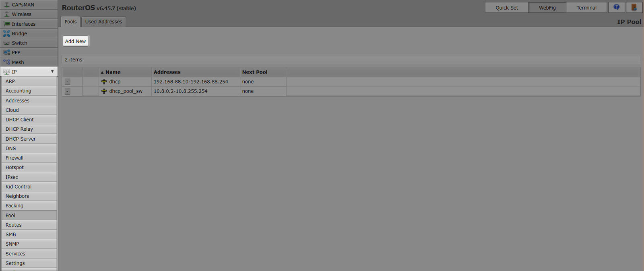The height and width of the screenshot is (271, 644).
Task: Remove the dhcp pool with minus button
Action: pos(67,82)
